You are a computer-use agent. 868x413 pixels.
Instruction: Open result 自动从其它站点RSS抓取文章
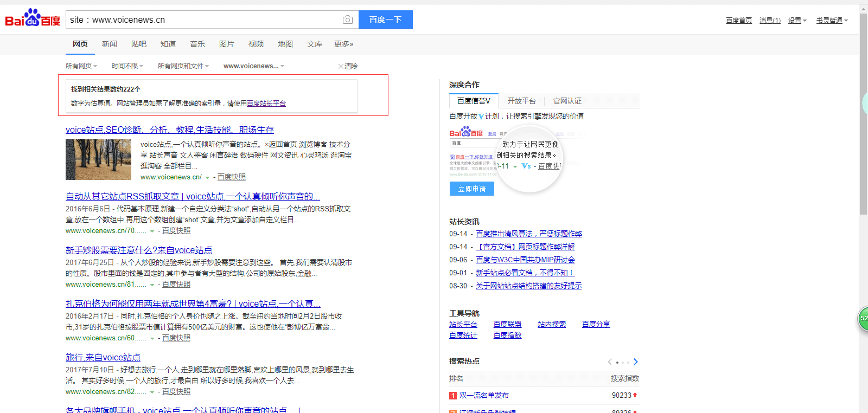[x=193, y=197]
